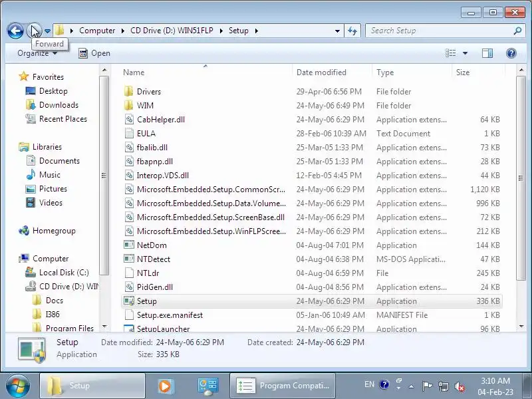Select the WIM folder icon

pos(128,105)
